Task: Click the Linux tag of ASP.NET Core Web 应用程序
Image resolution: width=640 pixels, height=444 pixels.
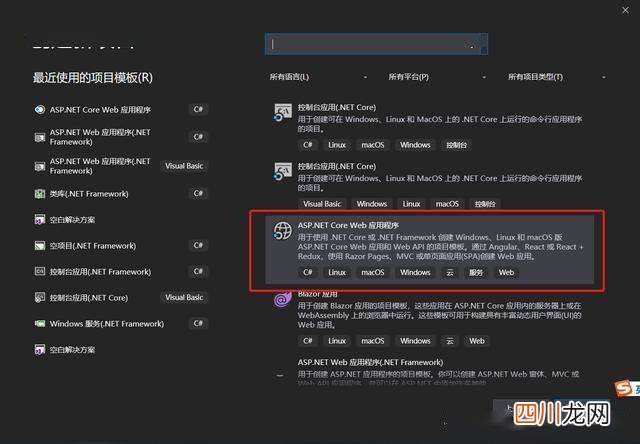Action: click(337, 272)
